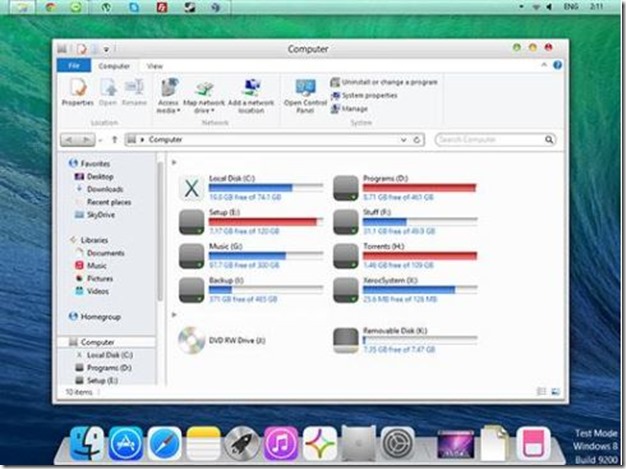Open Control Panel from ribbon
Viewport: 626px width, 469px height.
[x=305, y=96]
